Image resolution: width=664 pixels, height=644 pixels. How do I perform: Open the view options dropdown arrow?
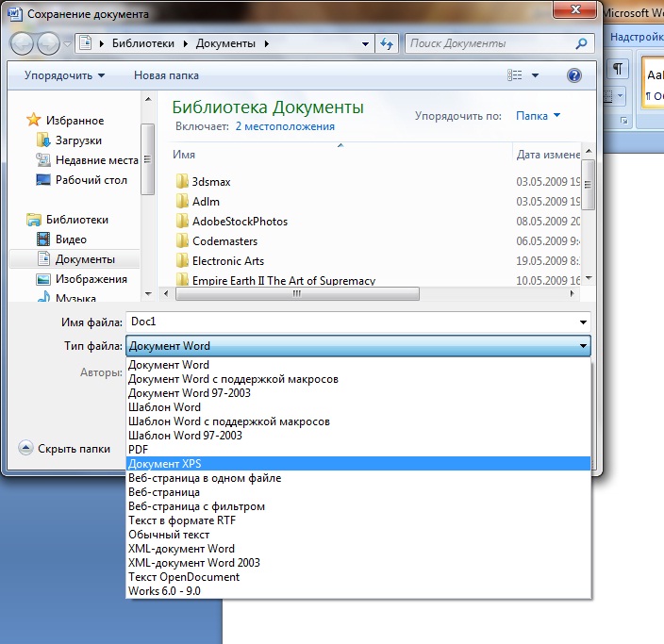pyautogui.click(x=536, y=75)
